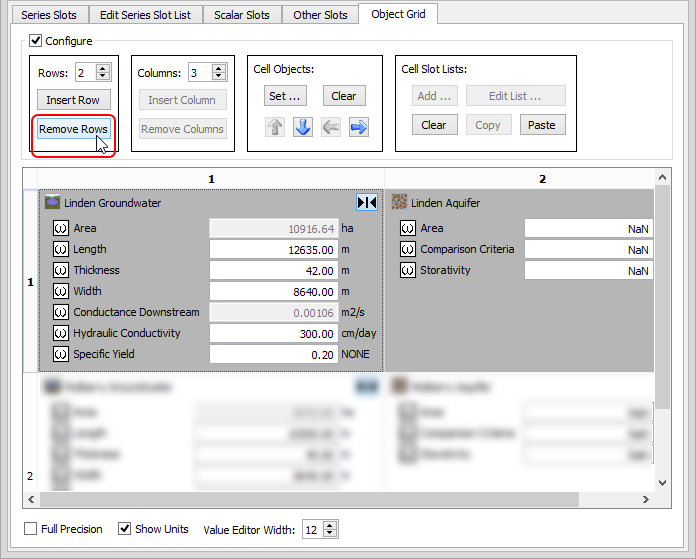This screenshot has width=696, height=559.
Task: Click the move cell object up arrow
Action: click(275, 127)
